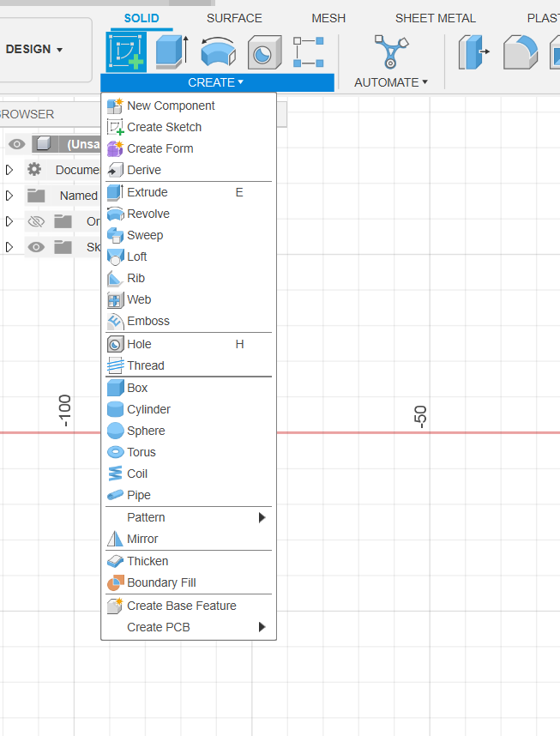Open the MESH tab
560x736 pixels.
pyautogui.click(x=328, y=18)
